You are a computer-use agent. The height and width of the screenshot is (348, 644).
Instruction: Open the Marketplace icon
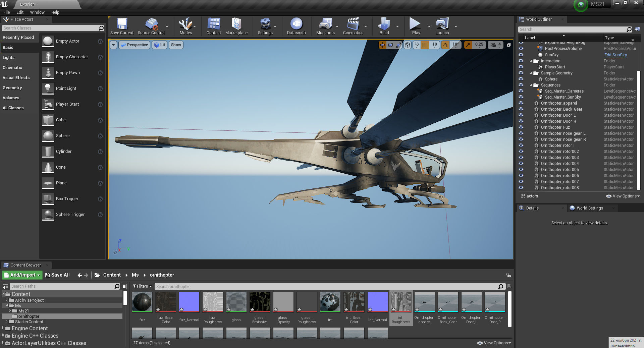coord(236,26)
